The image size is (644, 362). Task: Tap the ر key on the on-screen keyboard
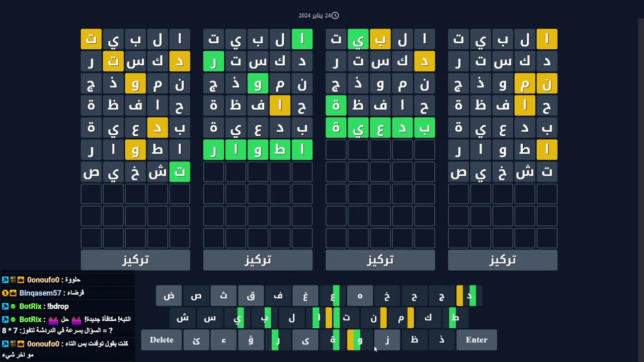(278, 340)
